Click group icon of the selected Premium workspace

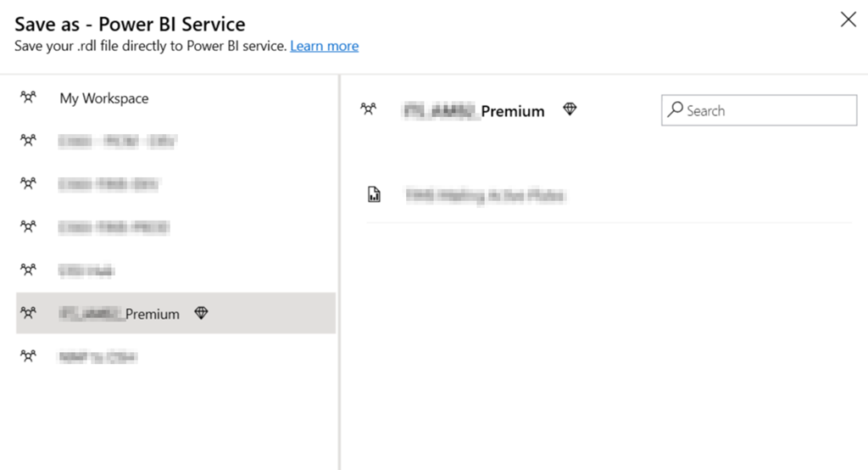[28, 313]
